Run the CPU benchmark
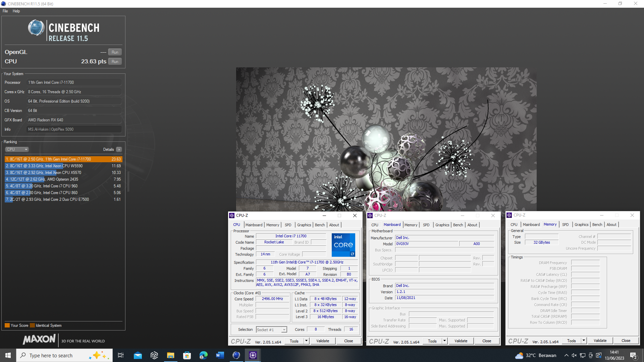The height and width of the screenshot is (362, 644). 115,62
